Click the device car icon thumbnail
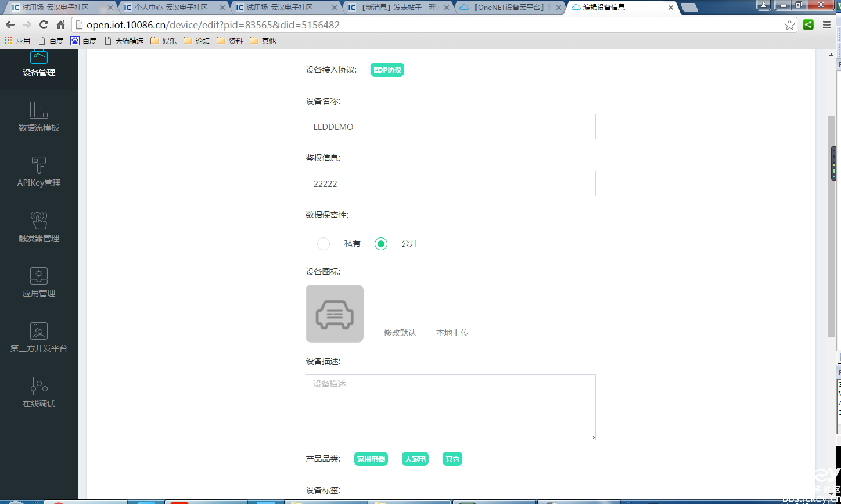 [335, 314]
